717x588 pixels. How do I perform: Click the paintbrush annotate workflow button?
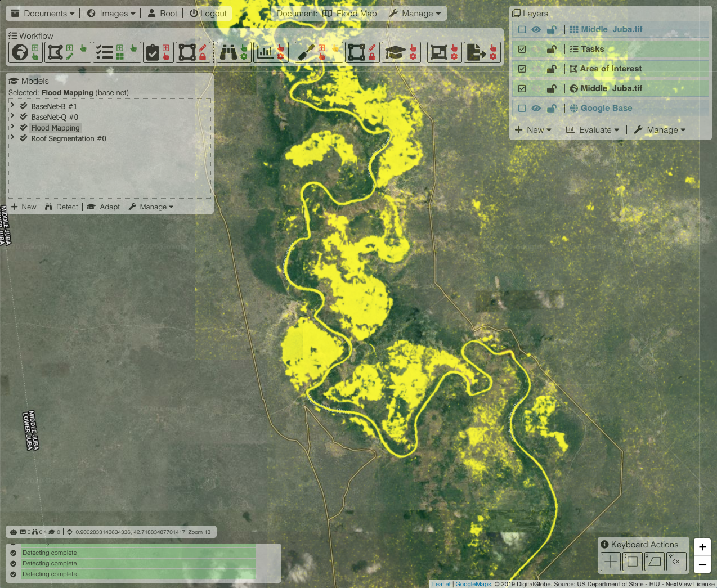319,52
